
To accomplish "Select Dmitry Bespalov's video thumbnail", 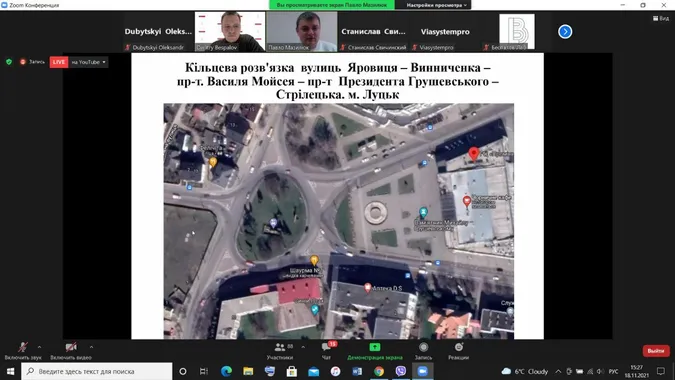I will tap(230, 31).
